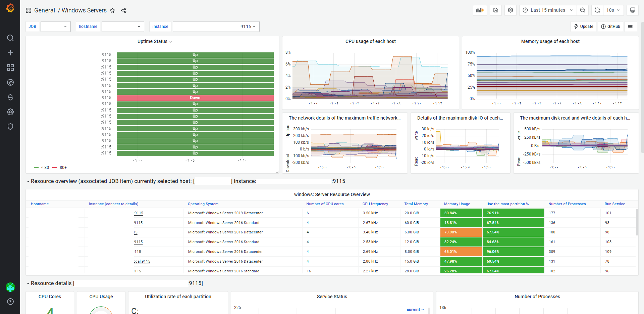Sort table by Memory Usage column

(457, 204)
